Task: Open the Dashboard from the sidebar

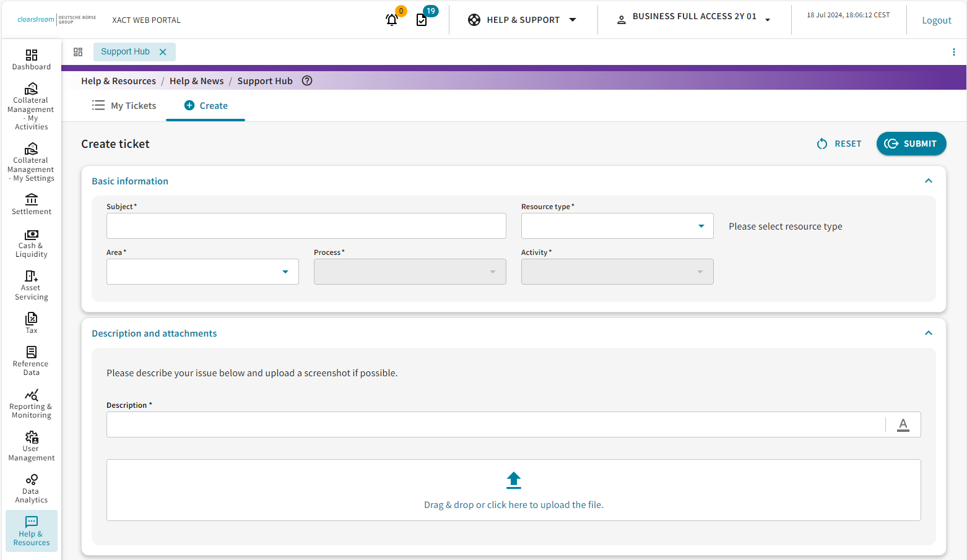Action: (31, 59)
